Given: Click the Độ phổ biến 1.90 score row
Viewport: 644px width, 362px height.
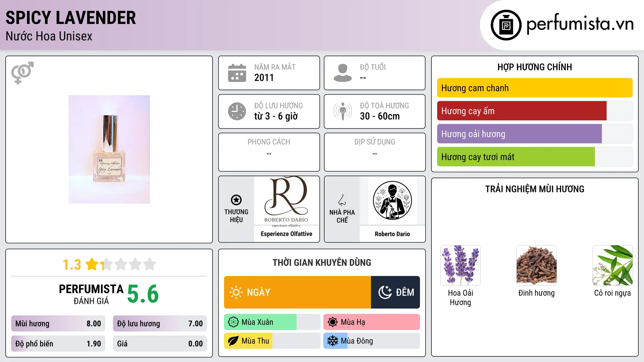Looking at the screenshot, I should (x=58, y=344).
